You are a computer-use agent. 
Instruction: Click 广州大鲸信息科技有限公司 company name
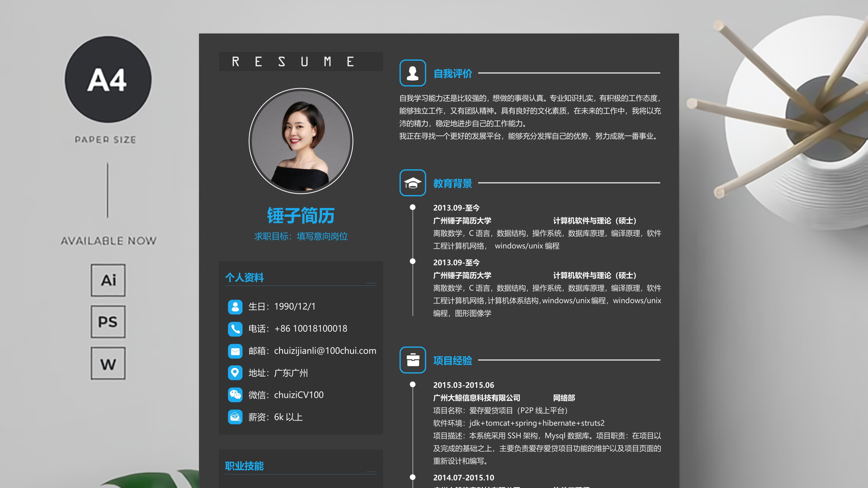click(x=477, y=398)
